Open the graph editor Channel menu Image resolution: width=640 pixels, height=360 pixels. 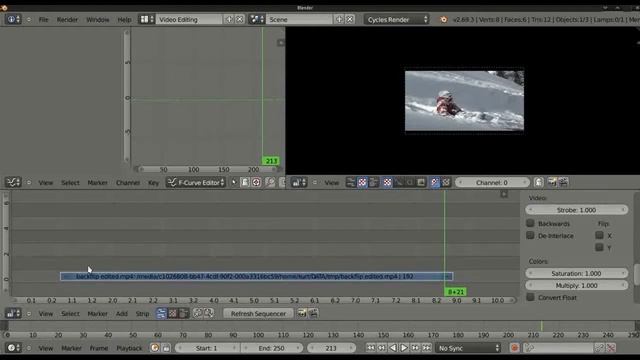(128, 182)
